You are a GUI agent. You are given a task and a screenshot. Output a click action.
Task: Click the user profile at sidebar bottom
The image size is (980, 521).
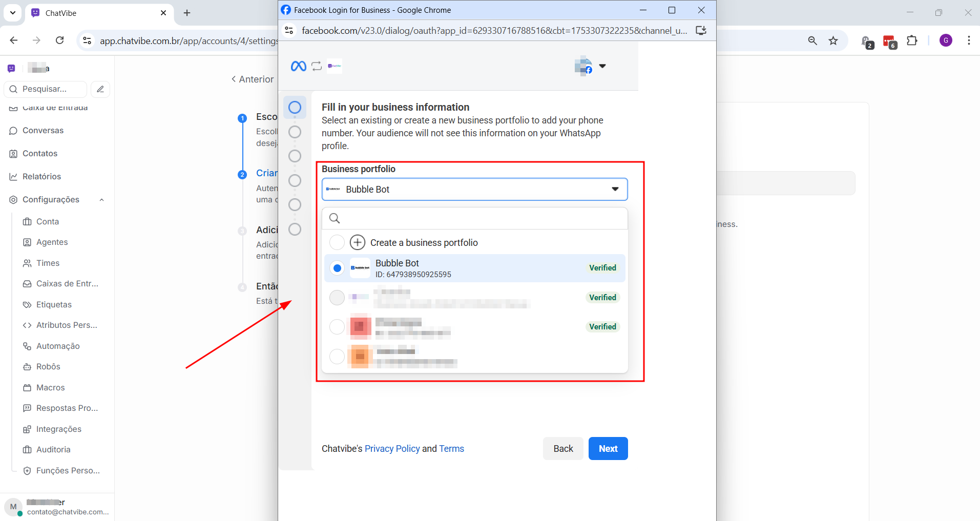pos(57,507)
